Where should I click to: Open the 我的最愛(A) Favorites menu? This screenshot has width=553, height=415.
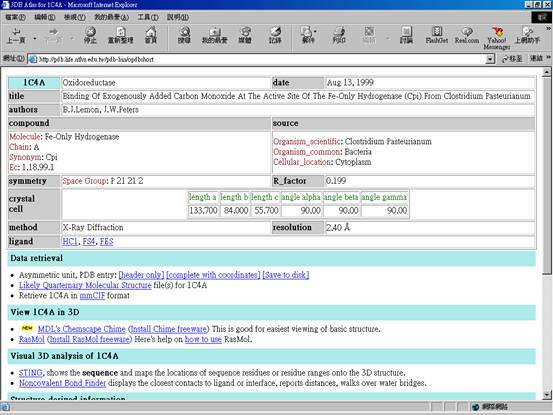click(x=111, y=17)
